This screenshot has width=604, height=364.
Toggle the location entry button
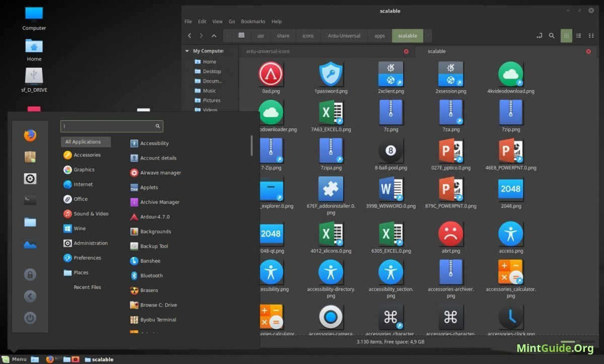click(x=540, y=36)
